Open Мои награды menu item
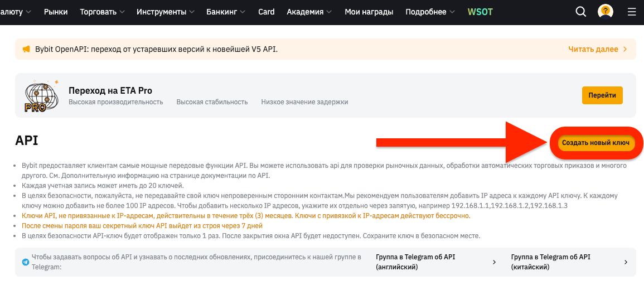This screenshot has width=644, height=290. tap(369, 12)
